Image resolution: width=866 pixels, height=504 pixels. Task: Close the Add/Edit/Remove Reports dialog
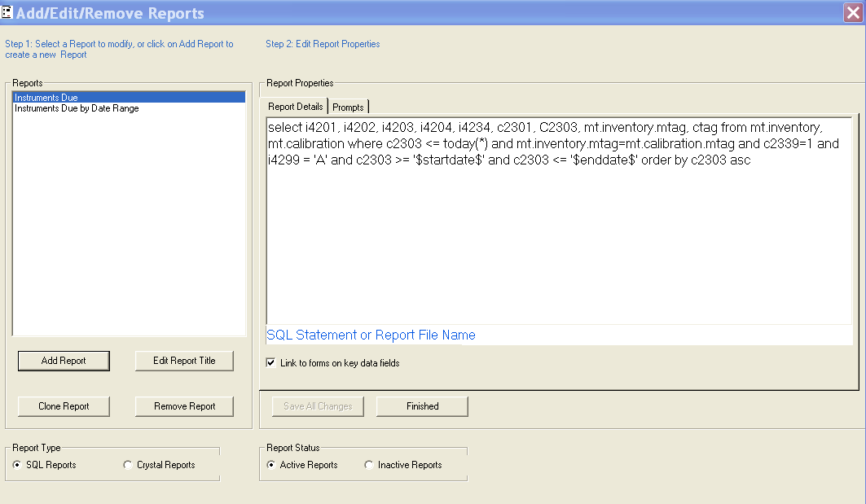853,11
